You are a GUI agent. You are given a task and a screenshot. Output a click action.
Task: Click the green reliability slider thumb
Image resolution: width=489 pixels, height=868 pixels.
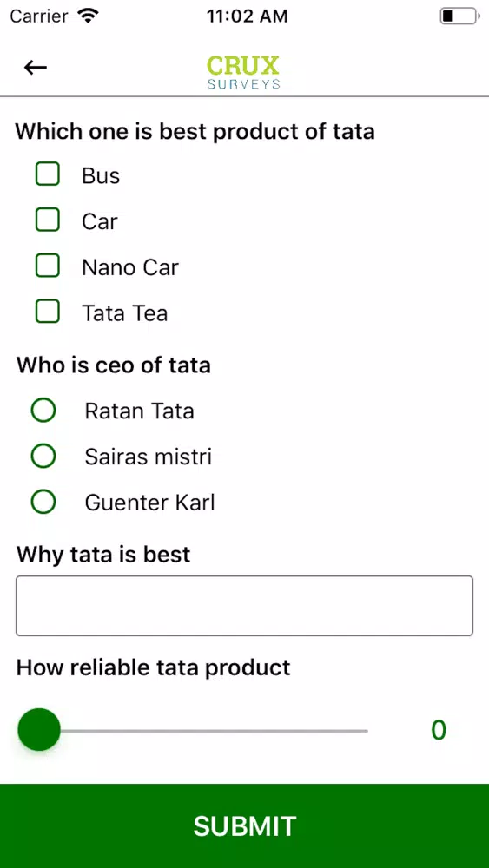[x=39, y=730]
